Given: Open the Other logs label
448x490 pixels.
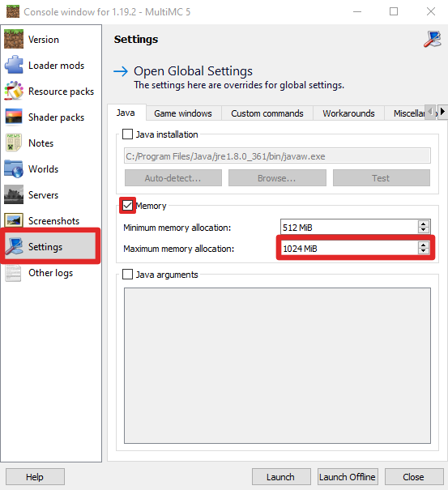Looking at the screenshot, I should coord(51,273).
